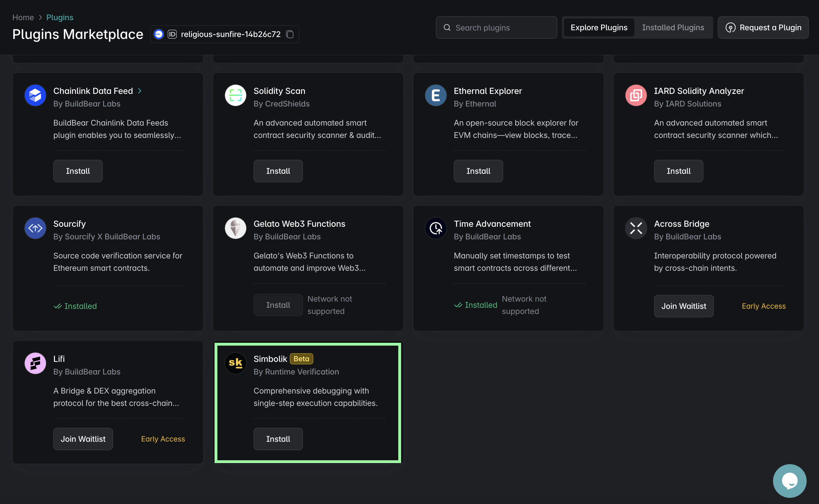
Task: Click the blue network icon beside sandbox ID
Action: 159,34
